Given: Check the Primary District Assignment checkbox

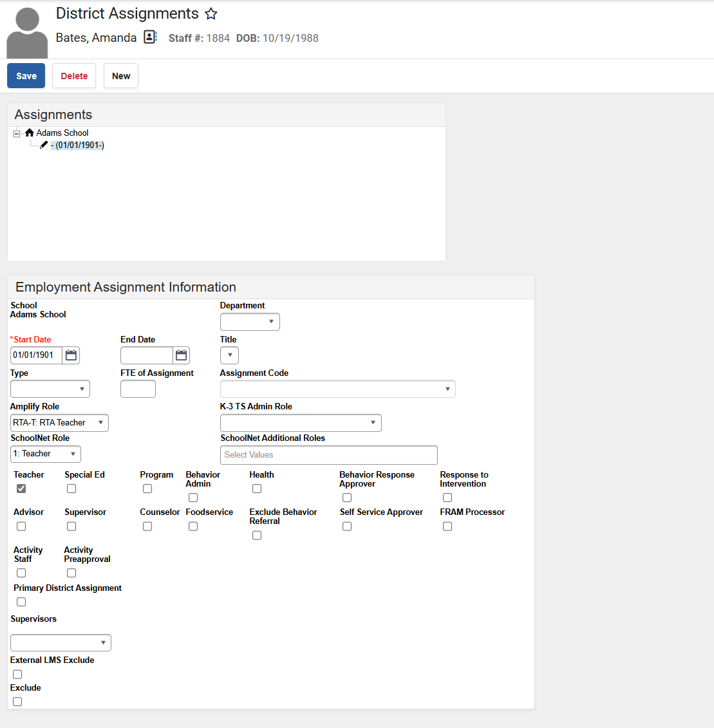Looking at the screenshot, I should click(21, 602).
